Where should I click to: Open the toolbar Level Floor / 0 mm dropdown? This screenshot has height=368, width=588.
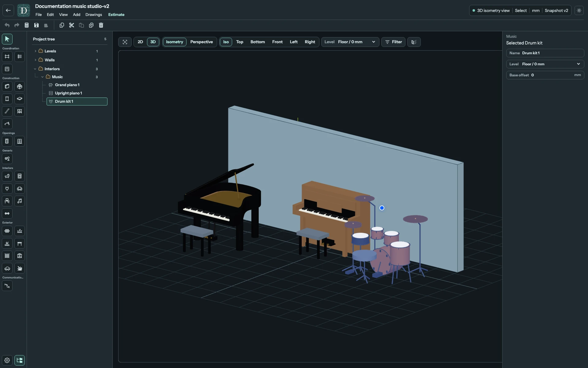(x=350, y=42)
